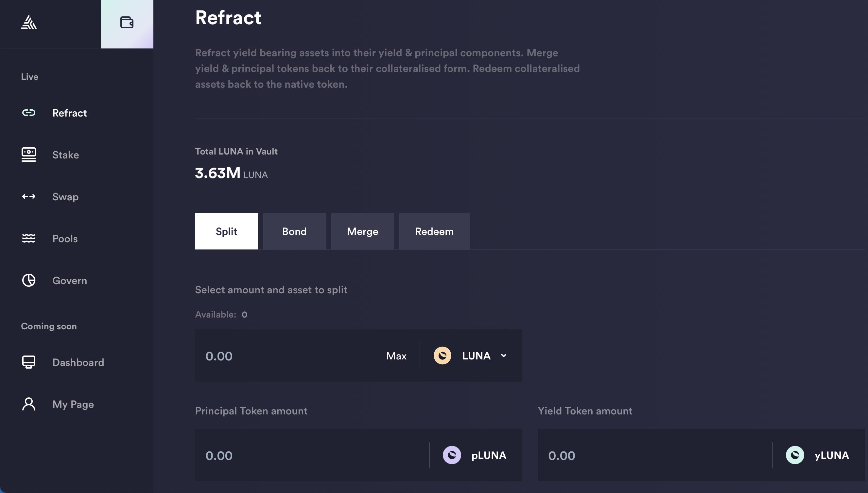Click the LUNA token logo in the amount field
The height and width of the screenshot is (493, 868).
tap(443, 355)
